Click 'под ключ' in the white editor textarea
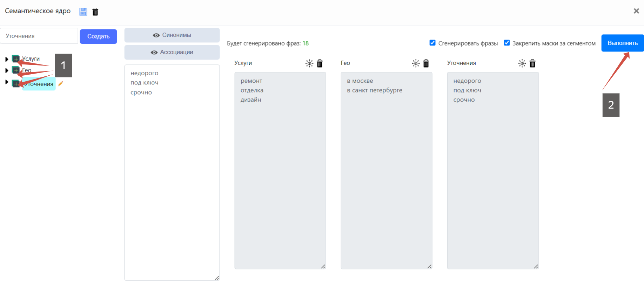 point(145,83)
